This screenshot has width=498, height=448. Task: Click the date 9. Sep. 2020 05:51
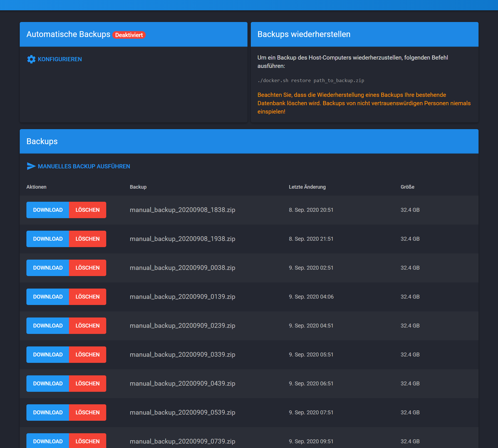311,355
